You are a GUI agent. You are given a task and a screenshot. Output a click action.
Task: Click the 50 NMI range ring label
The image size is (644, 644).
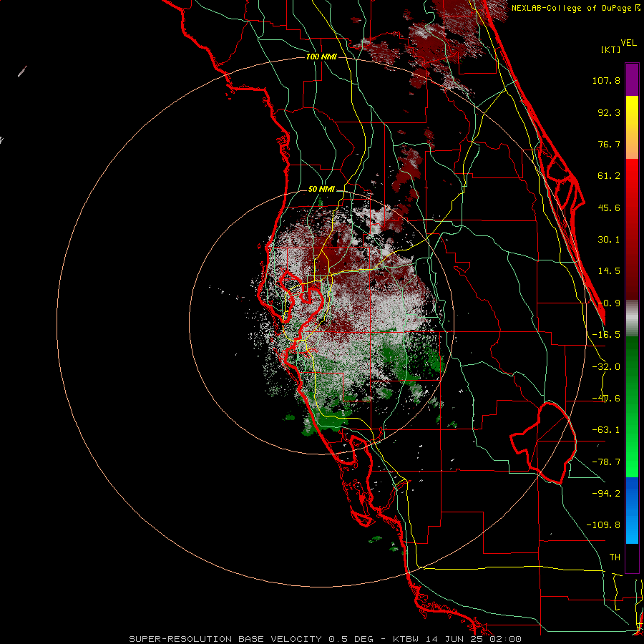(x=321, y=190)
